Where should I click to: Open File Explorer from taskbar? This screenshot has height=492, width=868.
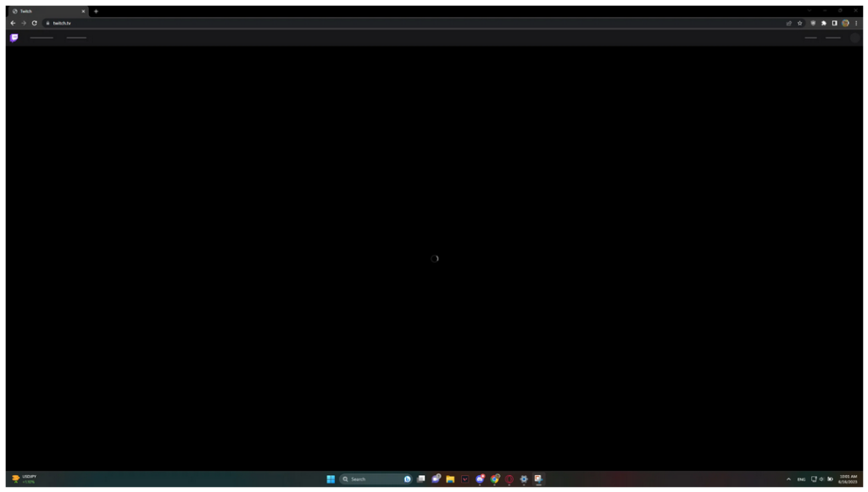click(x=451, y=479)
